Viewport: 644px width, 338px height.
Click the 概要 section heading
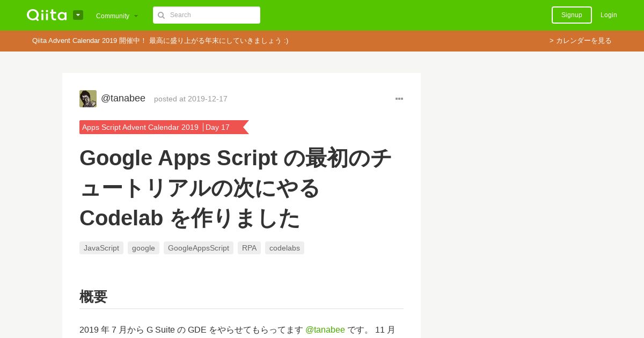coord(93,297)
